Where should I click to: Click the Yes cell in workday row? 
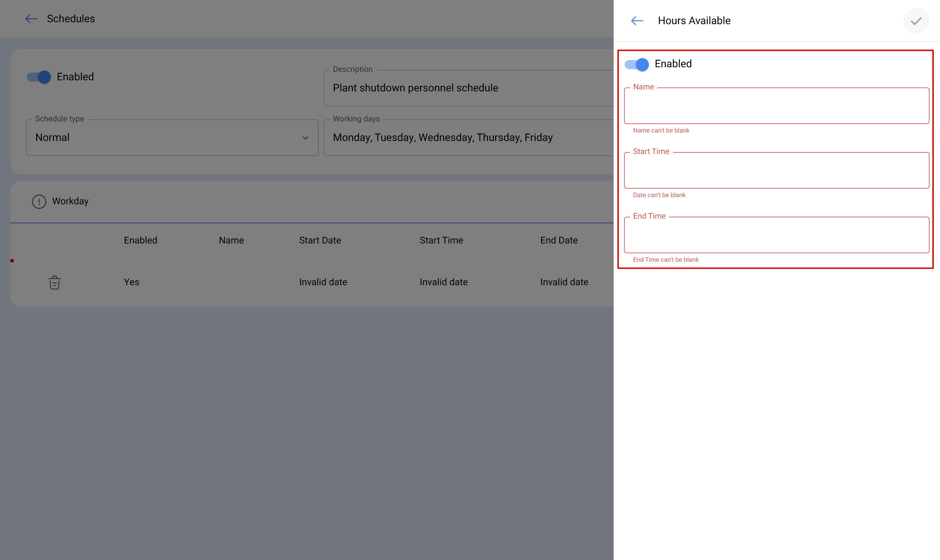(x=131, y=282)
